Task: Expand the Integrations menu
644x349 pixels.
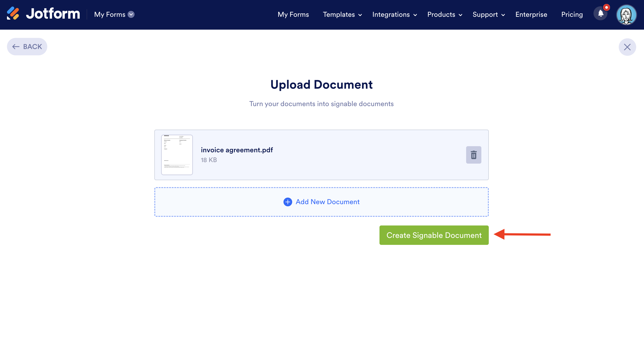Action: (394, 15)
